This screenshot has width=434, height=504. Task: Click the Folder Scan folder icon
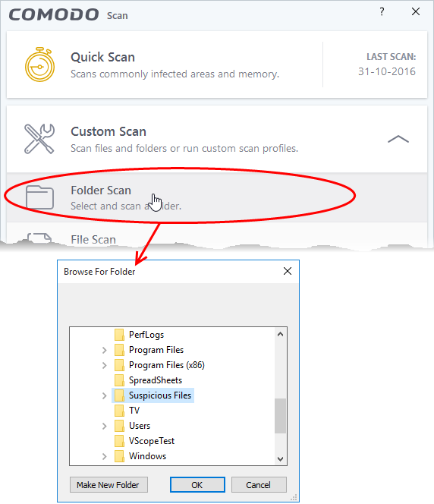39,197
